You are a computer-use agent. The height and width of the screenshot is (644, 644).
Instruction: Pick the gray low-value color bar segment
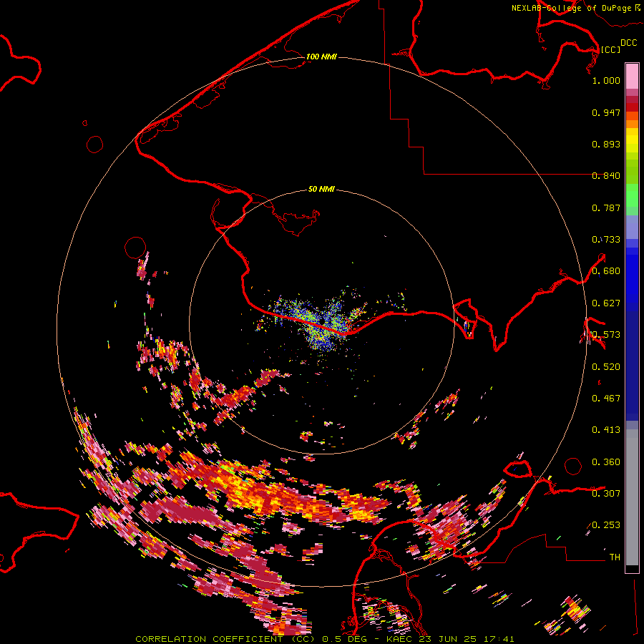pyautogui.click(x=632, y=497)
